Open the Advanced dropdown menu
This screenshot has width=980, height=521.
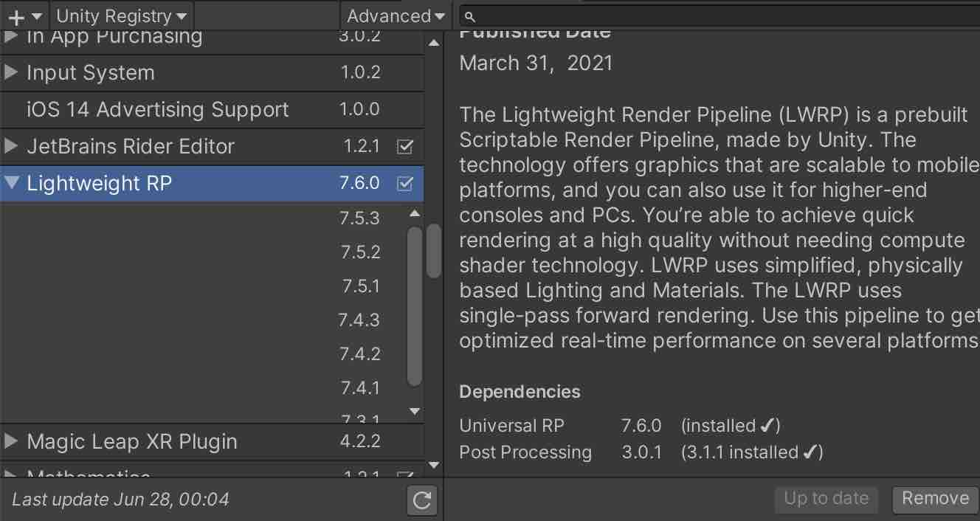396,15
